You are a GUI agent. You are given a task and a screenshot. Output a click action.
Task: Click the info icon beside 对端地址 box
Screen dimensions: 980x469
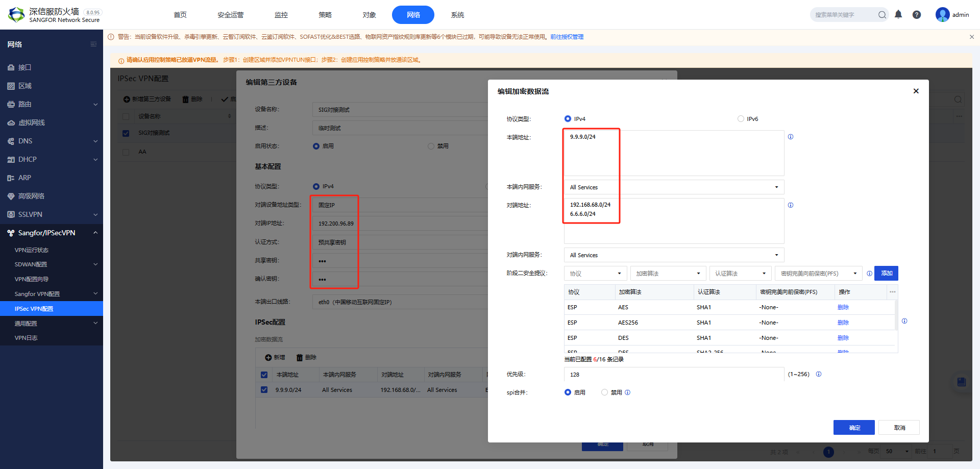click(791, 205)
